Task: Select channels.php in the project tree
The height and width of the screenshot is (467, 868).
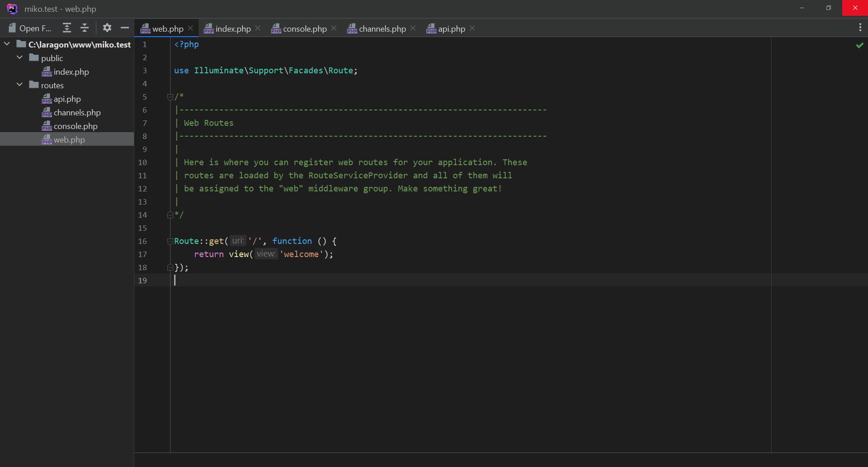Action: point(77,113)
